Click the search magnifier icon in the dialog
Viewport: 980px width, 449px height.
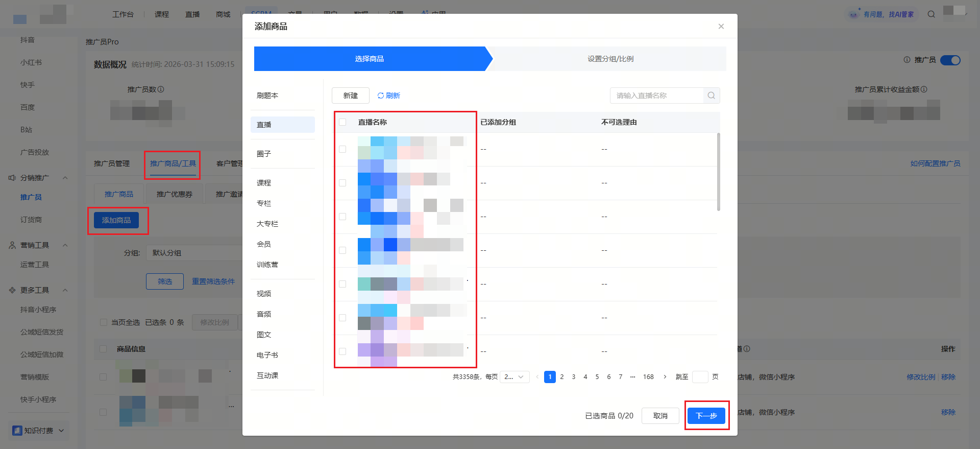pos(711,96)
